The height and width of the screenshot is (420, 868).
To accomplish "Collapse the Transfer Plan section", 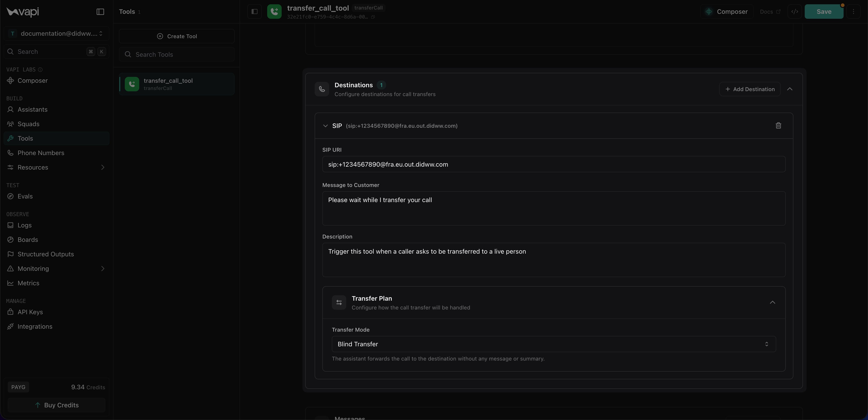I will click(772, 302).
